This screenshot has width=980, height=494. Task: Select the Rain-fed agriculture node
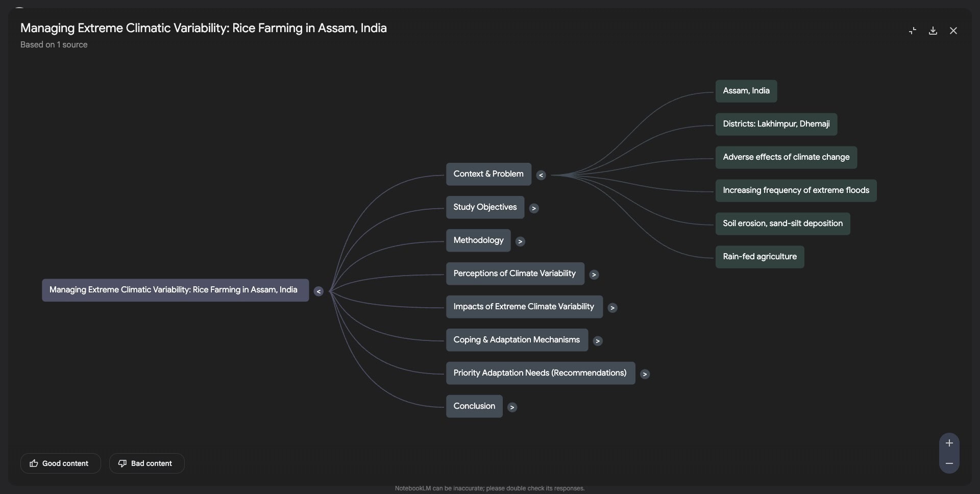point(759,257)
